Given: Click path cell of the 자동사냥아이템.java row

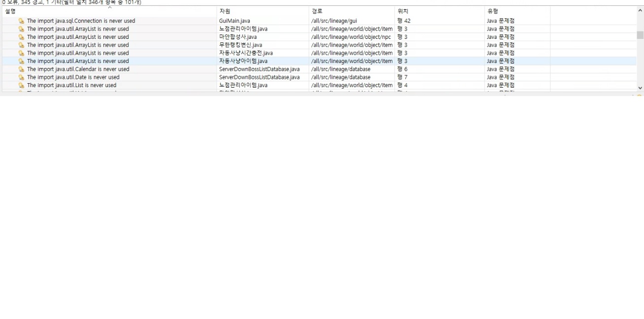Looking at the screenshot, I should pyautogui.click(x=352, y=61).
